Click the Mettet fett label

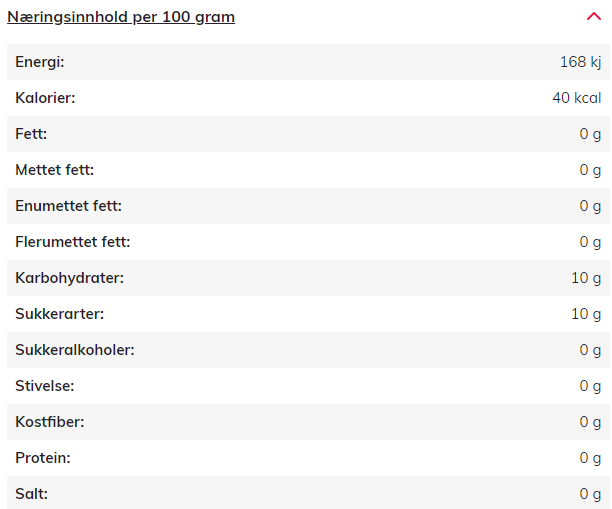[55, 170]
